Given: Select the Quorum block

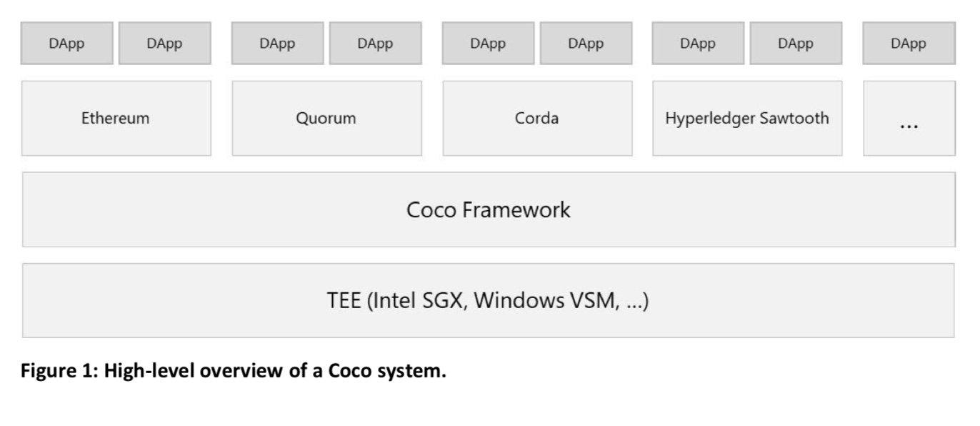Looking at the screenshot, I should pos(326,118).
